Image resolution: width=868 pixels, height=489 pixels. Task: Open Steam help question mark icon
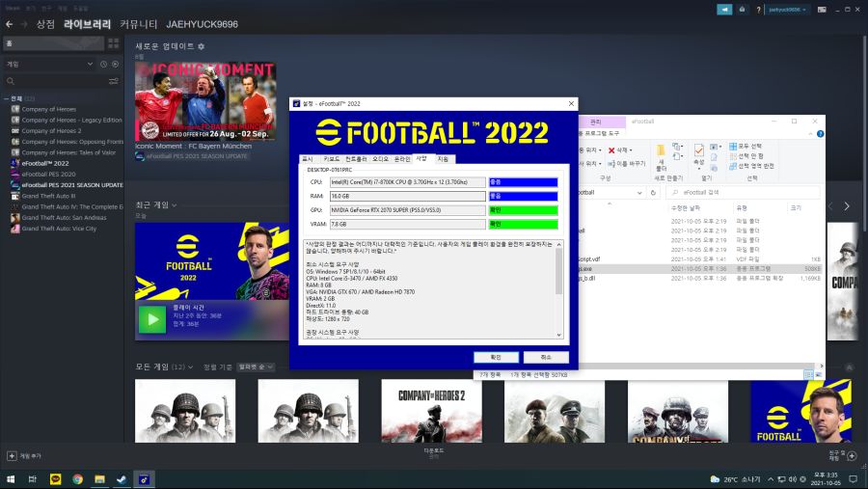(x=758, y=10)
